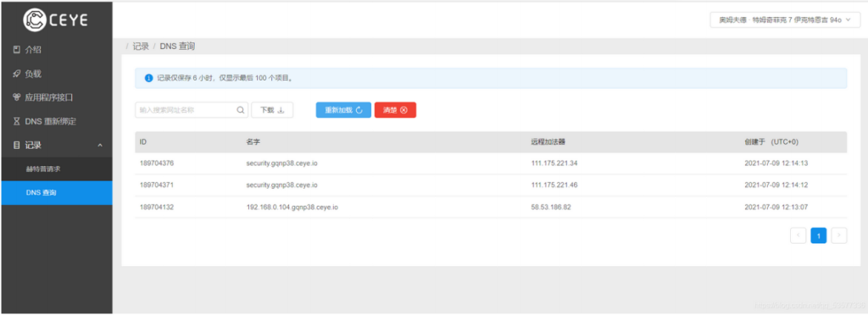Image resolution: width=868 pixels, height=315 pixels.
Task: Open the 介绍 sidebar item
Action: pyautogui.click(x=57, y=50)
